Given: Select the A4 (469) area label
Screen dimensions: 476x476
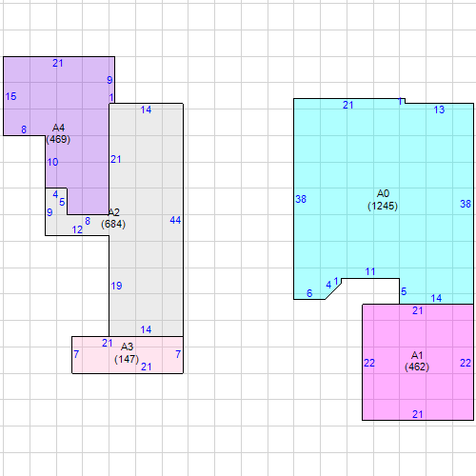Looking at the screenshot, I should (x=58, y=133).
